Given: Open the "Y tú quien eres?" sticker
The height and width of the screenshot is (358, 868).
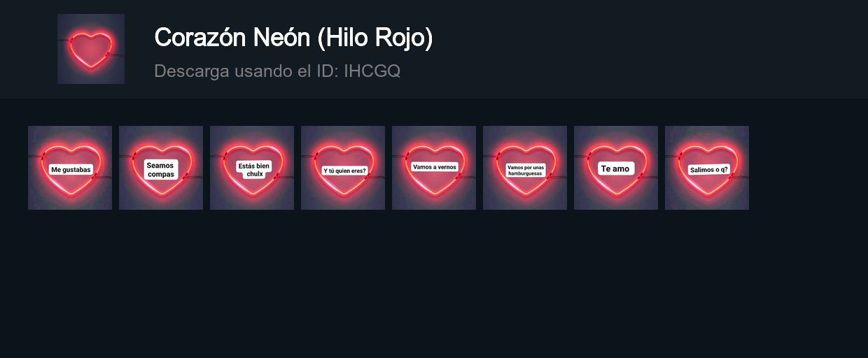Looking at the screenshot, I should point(343,168).
